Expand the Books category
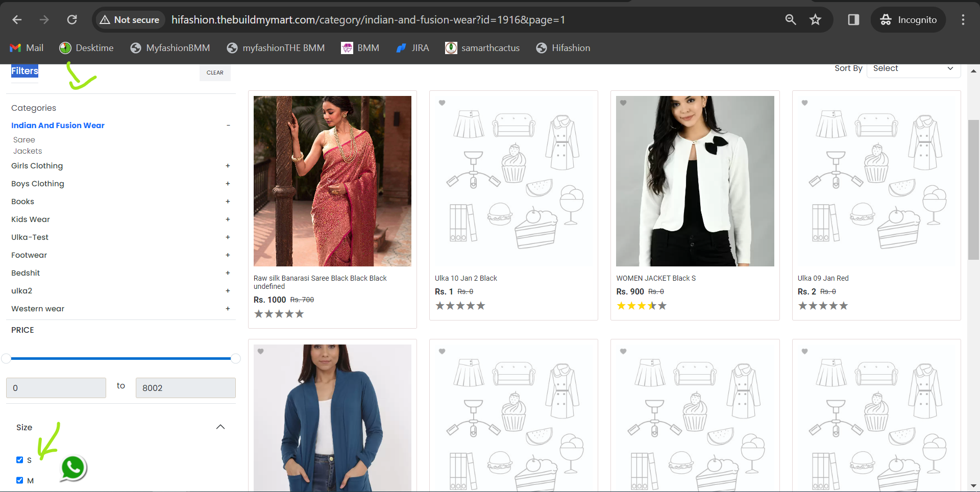 [x=228, y=202]
